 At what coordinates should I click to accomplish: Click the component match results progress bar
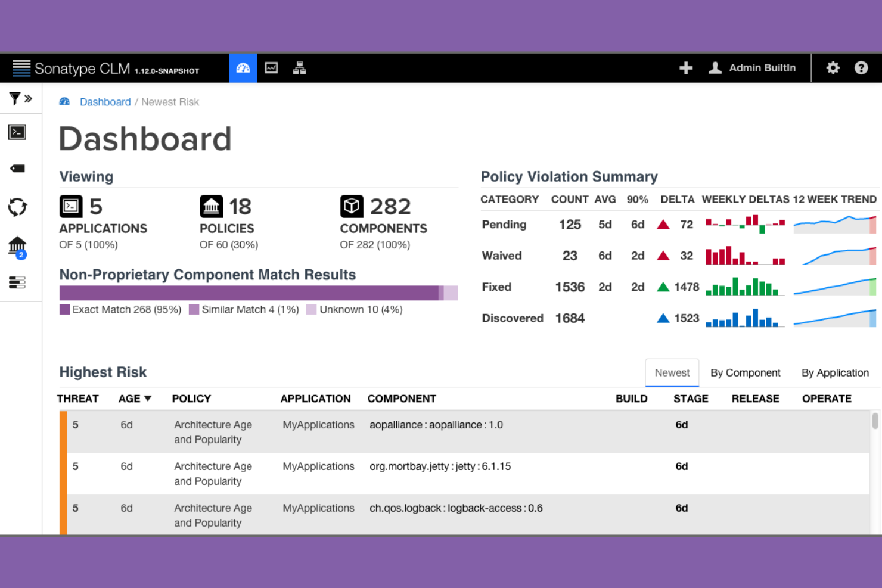(x=259, y=293)
